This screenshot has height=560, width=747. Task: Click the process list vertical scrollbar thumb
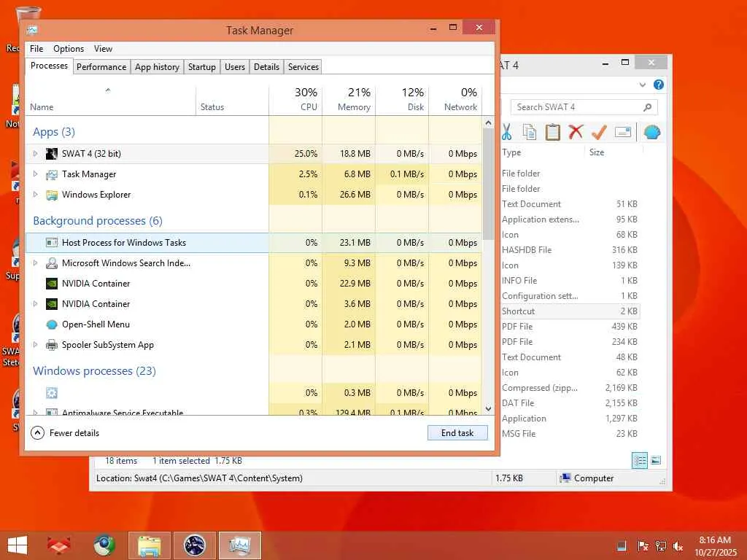[488, 184]
